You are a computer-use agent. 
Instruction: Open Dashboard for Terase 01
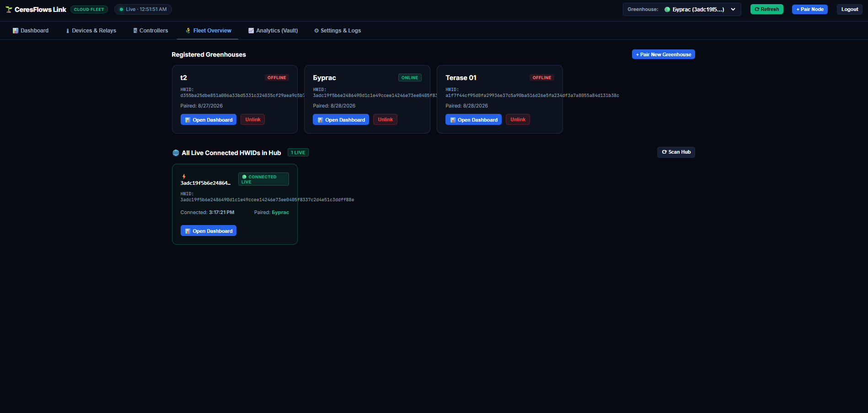pyautogui.click(x=473, y=119)
